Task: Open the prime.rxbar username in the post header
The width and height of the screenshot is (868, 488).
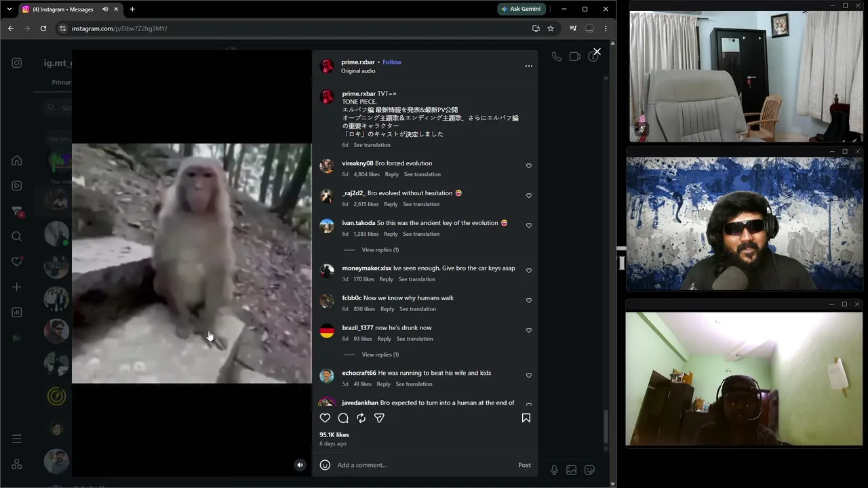Action: 358,62
